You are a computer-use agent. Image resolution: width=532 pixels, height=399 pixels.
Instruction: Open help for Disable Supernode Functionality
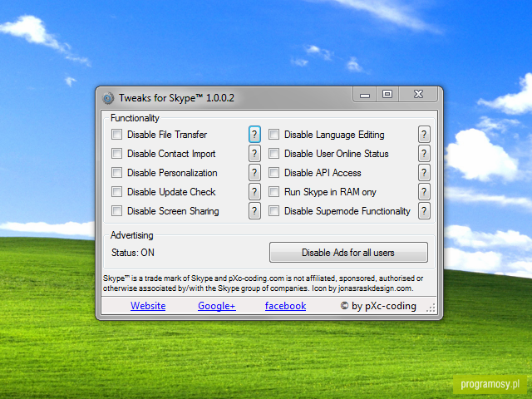click(424, 211)
